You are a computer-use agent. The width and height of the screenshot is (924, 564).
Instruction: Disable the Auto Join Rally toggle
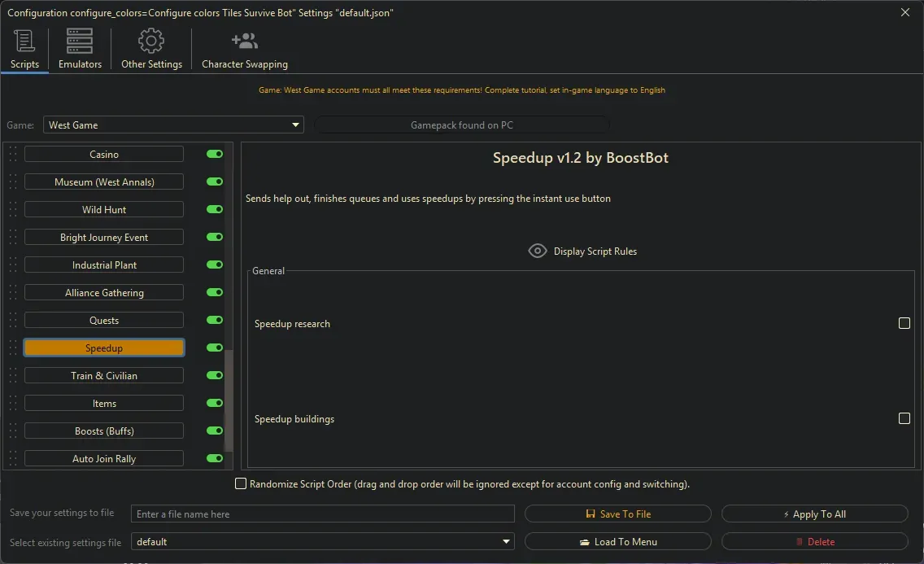(215, 459)
